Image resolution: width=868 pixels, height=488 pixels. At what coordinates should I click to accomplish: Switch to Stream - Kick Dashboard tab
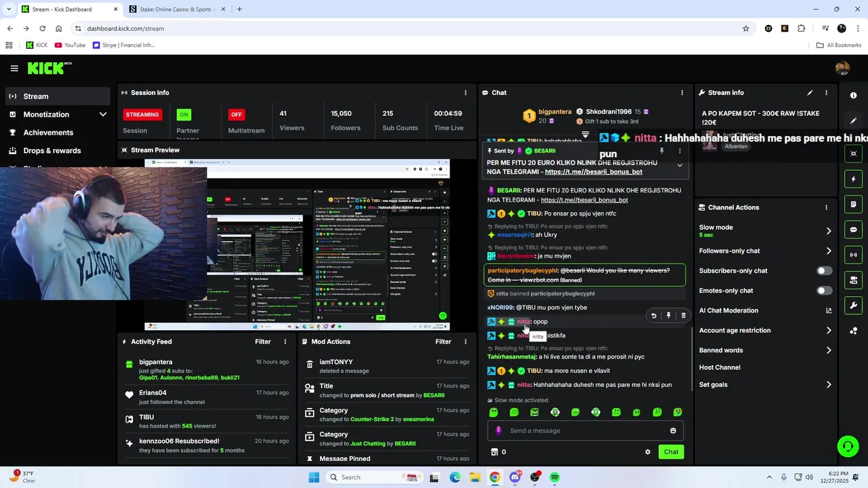pyautogui.click(x=68, y=9)
